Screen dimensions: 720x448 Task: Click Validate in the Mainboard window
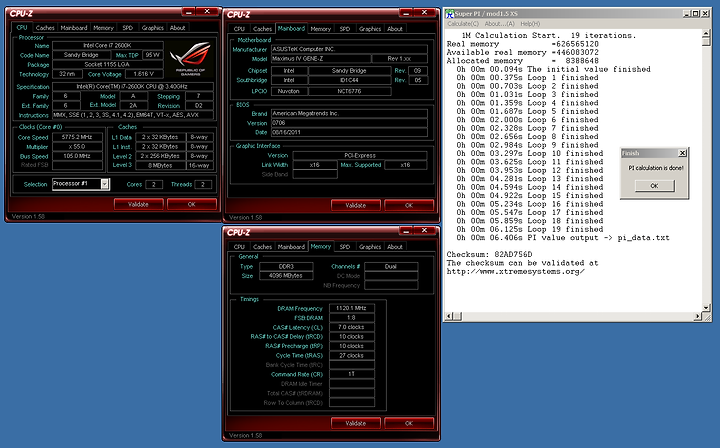355,205
